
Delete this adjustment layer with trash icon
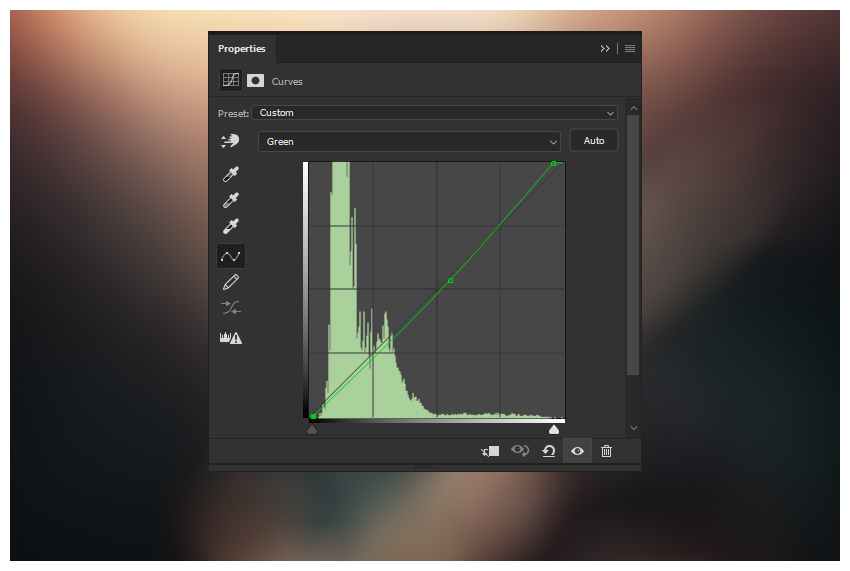coord(607,451)
